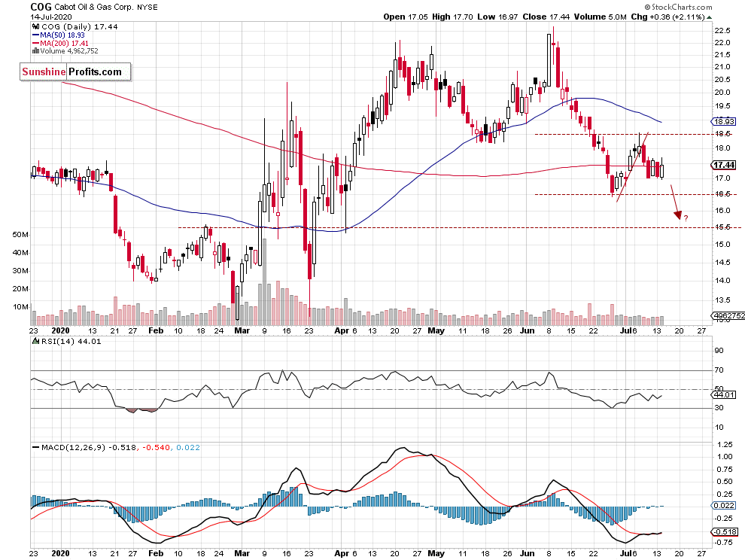Click the Low 16.97 value

[497, 17]
